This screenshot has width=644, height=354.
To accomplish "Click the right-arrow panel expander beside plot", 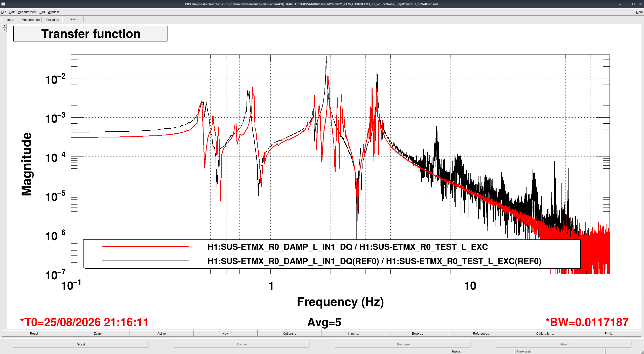I will tap(4, 26).
